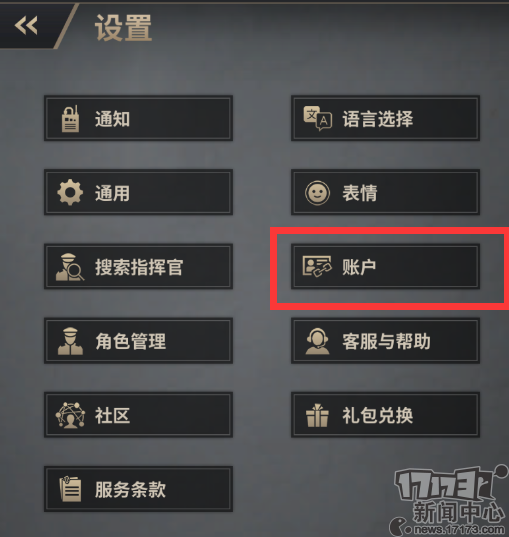Screen dimensions: 509x537
Task: Click the walkie-talkie notification icon
Action: (70, 118)
